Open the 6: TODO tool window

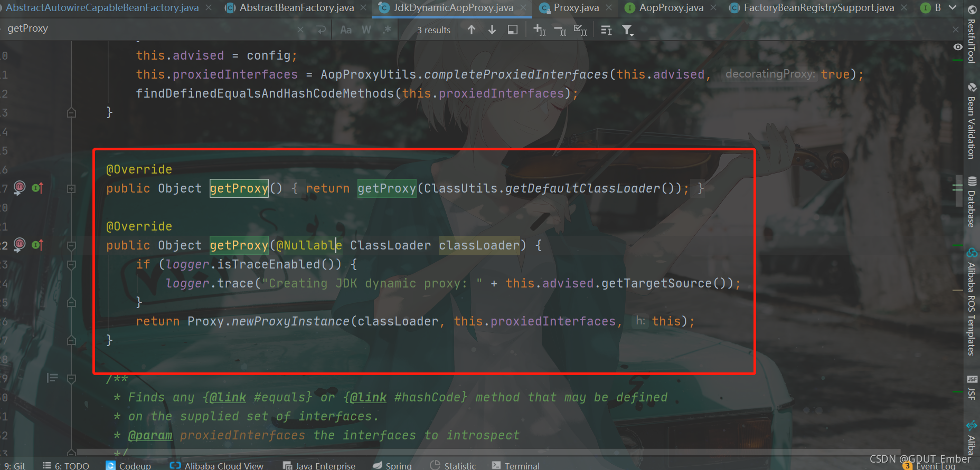coord(66,466)
